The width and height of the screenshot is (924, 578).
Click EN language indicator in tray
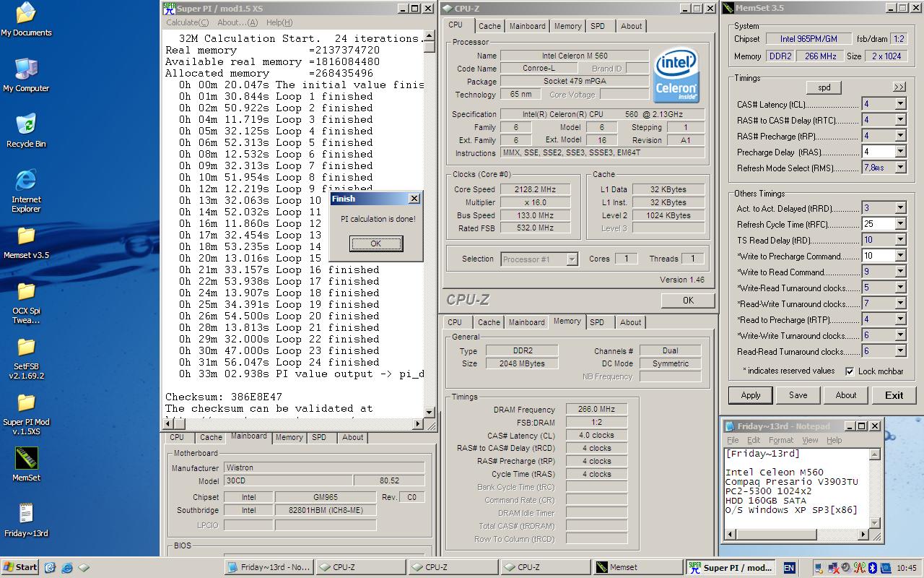pos(789,568)
